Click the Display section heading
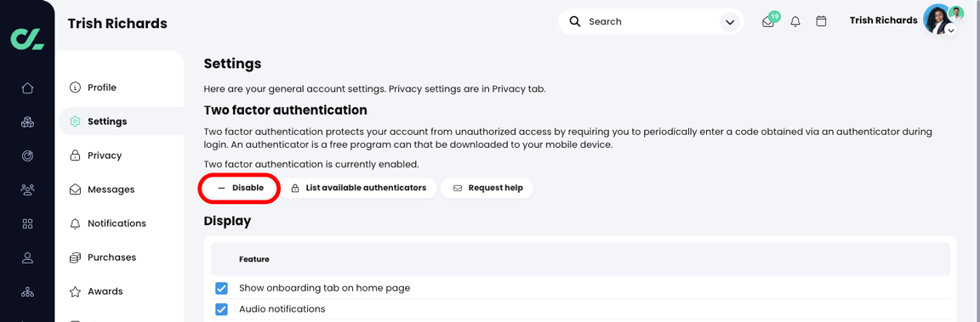Image resolution: width=980 pixels, height=322 pixels. [x=227, y=221]
